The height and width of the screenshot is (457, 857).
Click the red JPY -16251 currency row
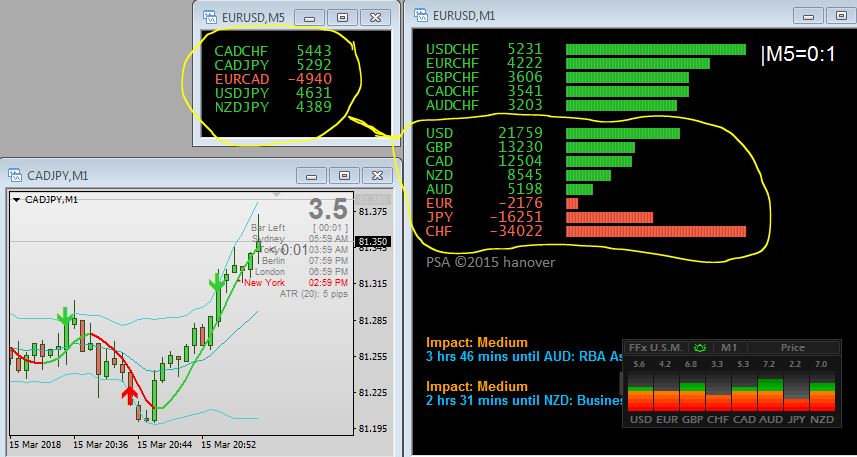click(x=540, y=218)
